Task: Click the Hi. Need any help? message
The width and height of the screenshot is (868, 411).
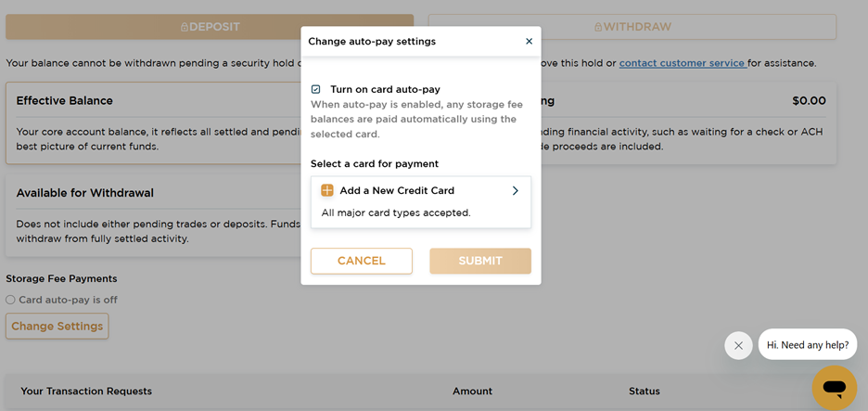Action: [x=808, y=344]
